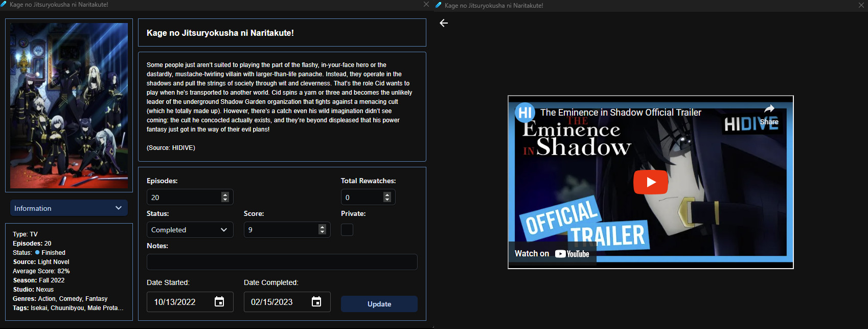Open the Status dropdown showing Completed

point(190,230)
